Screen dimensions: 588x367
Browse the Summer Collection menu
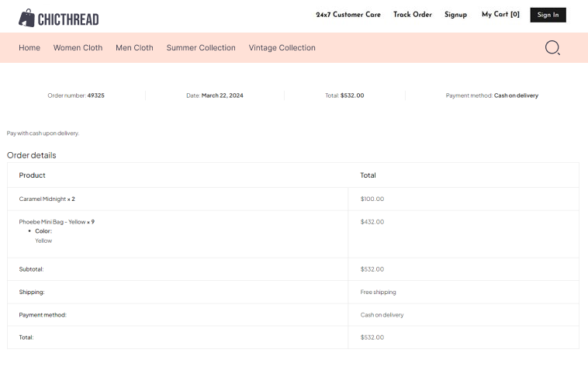(201, 48)
